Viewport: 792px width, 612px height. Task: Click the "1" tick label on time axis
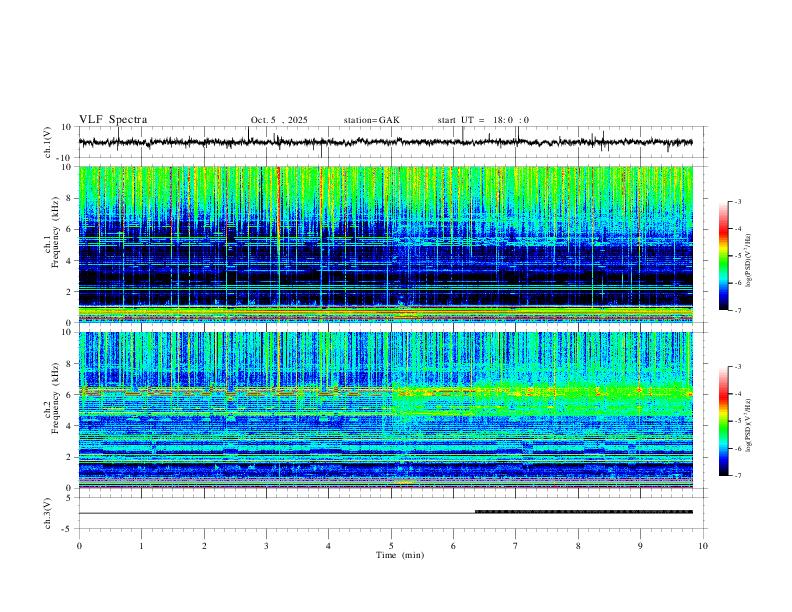point(141,546)
